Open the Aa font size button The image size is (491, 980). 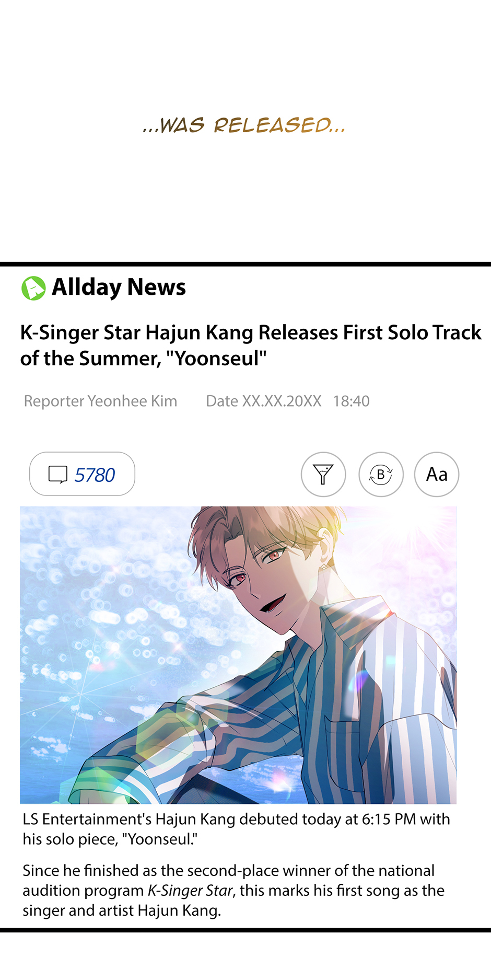437,475
